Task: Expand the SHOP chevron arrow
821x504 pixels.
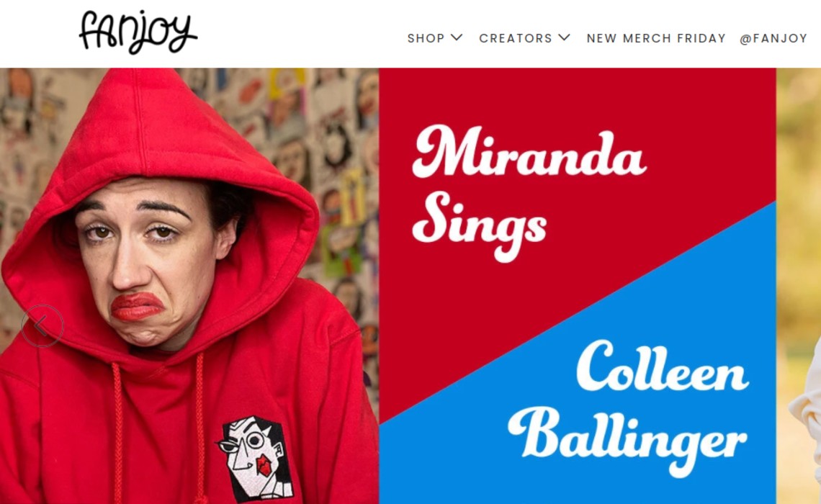Action: (x=457, y=37)
